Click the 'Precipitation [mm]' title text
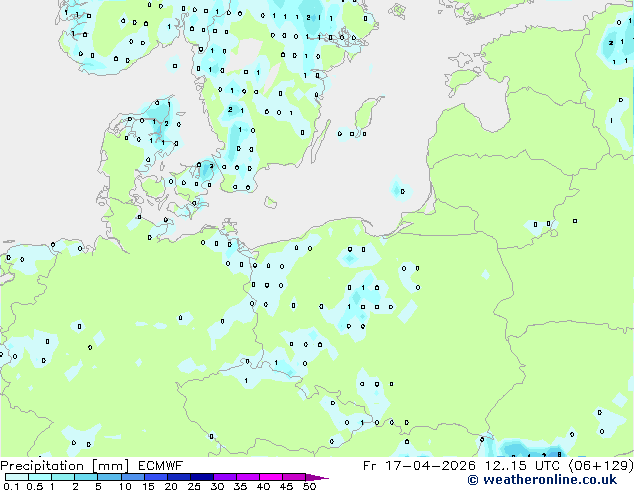The image size is (634, 490). (65, 466)
